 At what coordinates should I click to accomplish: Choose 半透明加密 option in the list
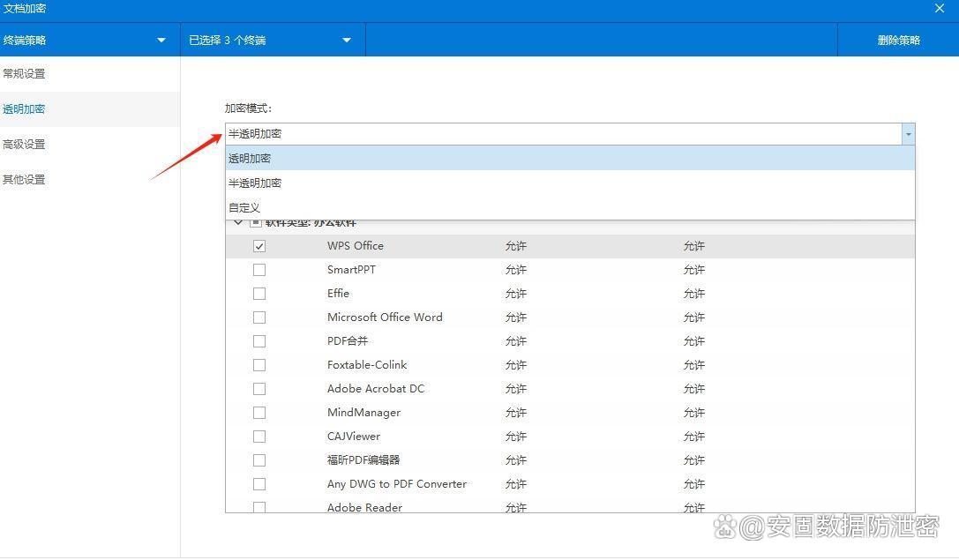click(x=256, y=183)
